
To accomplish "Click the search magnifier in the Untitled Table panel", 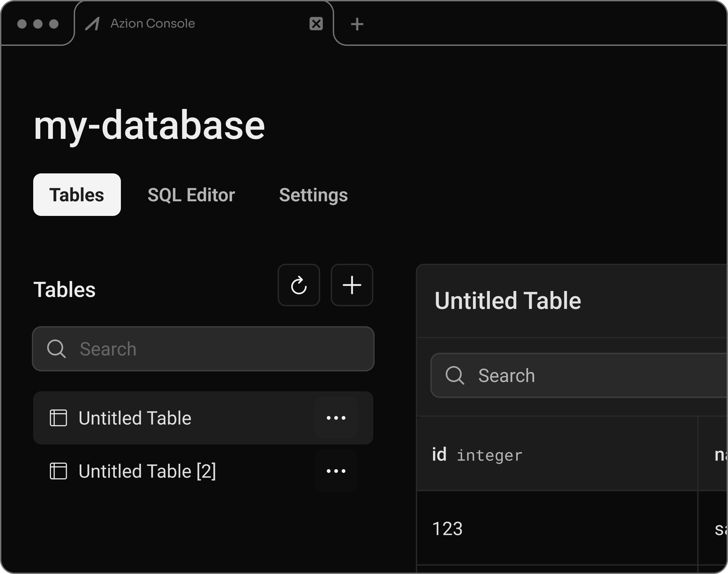I will point(455,375).
